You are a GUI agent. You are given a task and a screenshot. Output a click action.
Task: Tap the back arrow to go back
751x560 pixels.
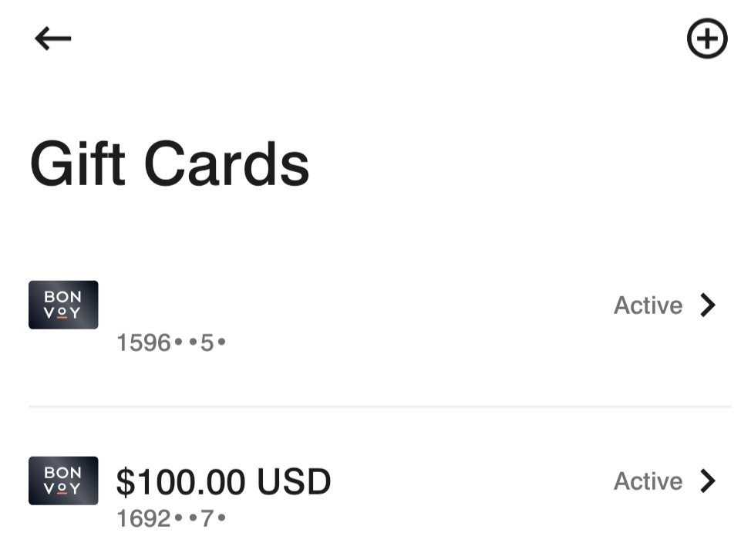[x=51, y=38]
